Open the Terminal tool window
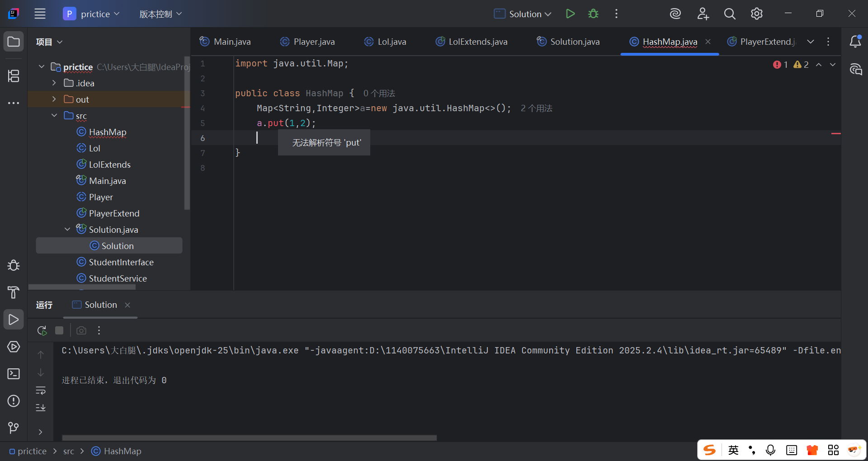The image size is (868, 461). coord(14,374)
